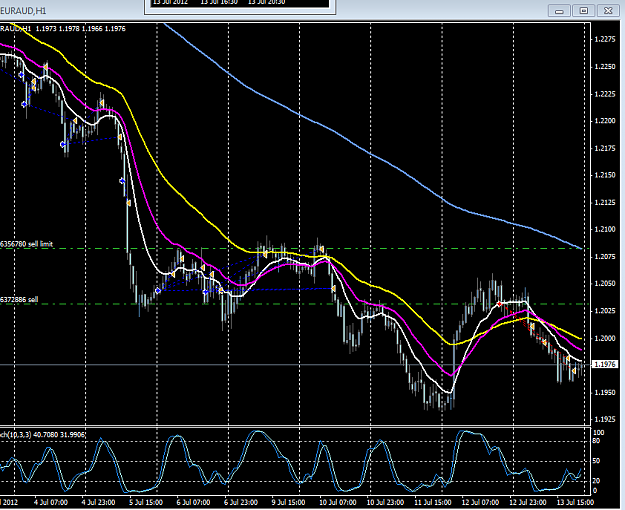Click the '9 Jul 15:00' time label
Screen dimensions: 625x510
coord(288,502)
